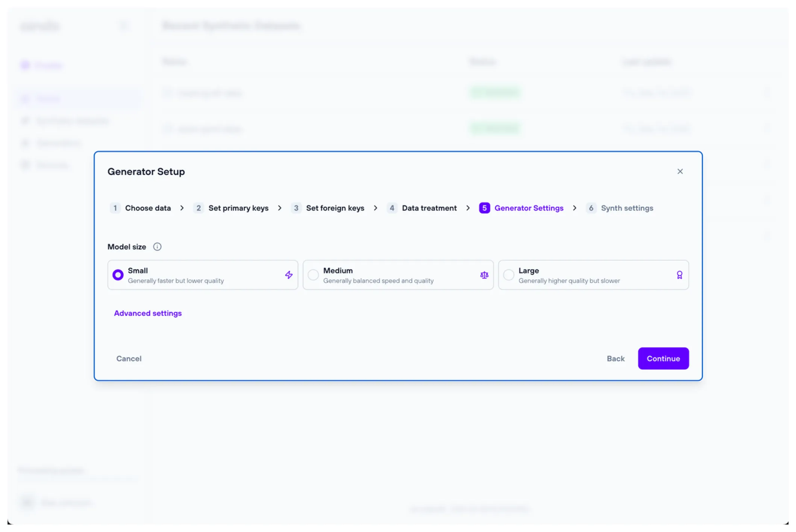Click chevron after Generator Settings step

click(x=575, y=208)
